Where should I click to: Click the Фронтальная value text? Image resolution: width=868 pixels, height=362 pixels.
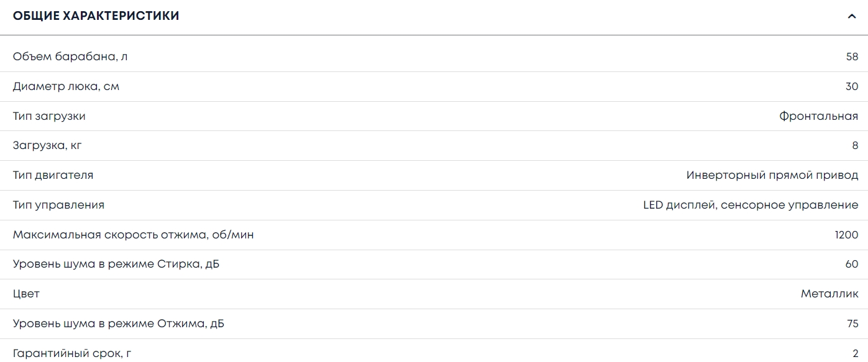point(818,116)
